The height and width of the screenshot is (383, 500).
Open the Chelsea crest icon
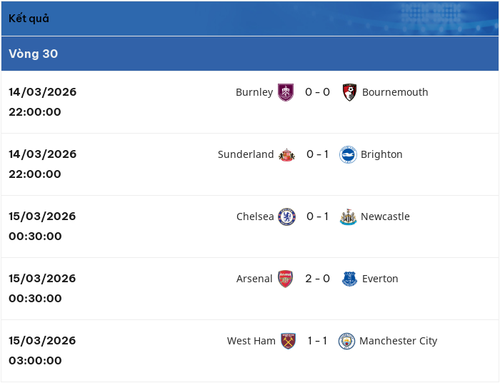pyautogui.click(x=287, y=217)
